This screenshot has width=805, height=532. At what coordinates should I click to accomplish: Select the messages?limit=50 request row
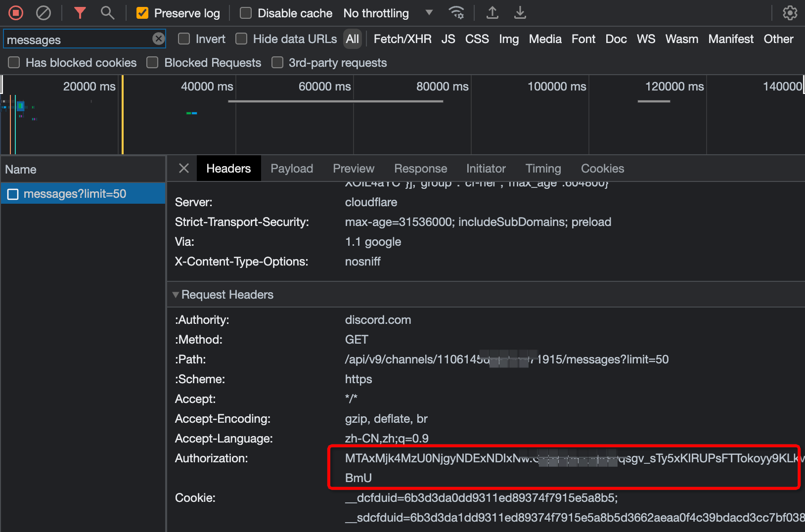83,194
